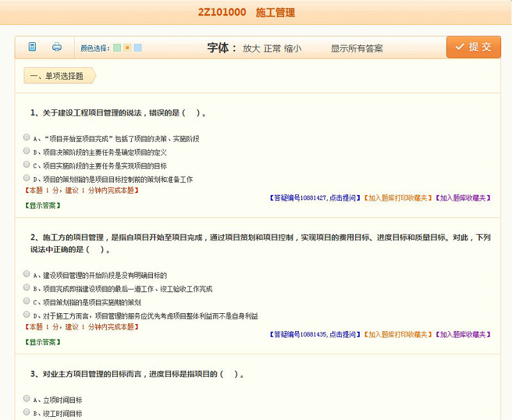The height and width of the screenshot is (420, 512).
Task: Select the orange color scheme swatch
Action: coord(127,48)
